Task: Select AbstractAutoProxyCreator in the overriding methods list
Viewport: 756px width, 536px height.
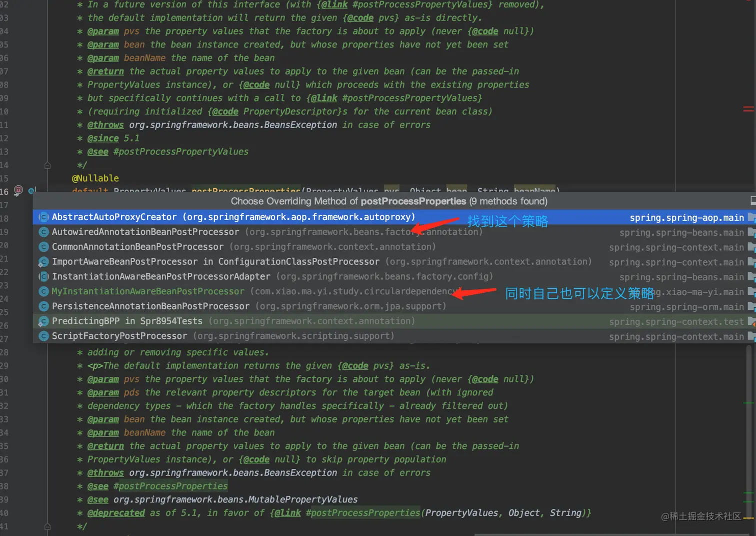Action: point(394,217)
